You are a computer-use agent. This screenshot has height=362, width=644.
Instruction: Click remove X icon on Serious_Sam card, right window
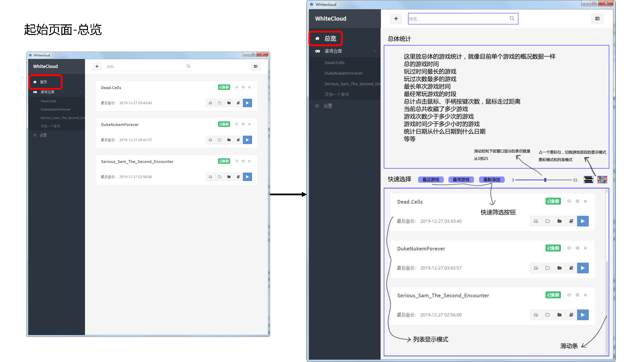[585, 295]
